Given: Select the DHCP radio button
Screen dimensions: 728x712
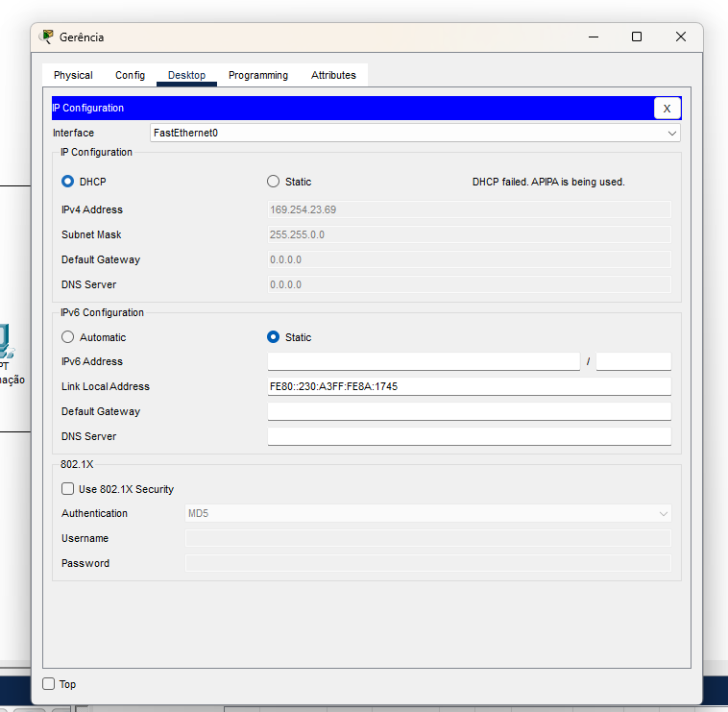Looking at the screenshot, I should tap(68, 182).
